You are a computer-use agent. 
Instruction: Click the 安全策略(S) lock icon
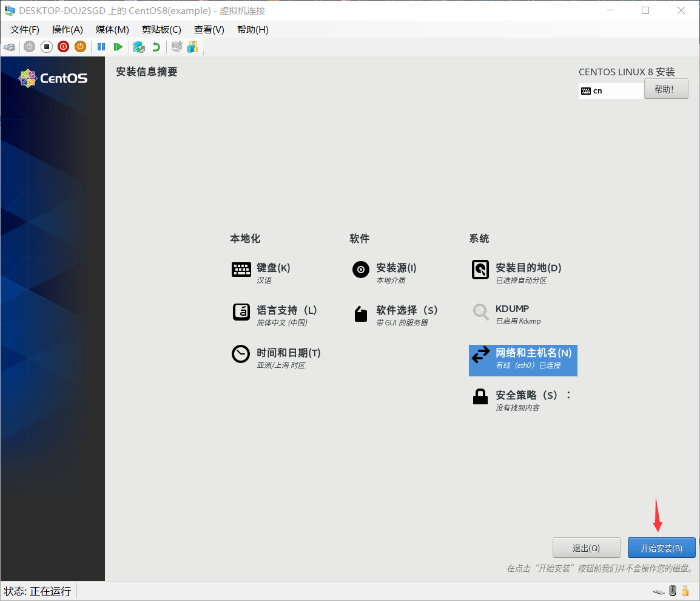pos(480,396)
